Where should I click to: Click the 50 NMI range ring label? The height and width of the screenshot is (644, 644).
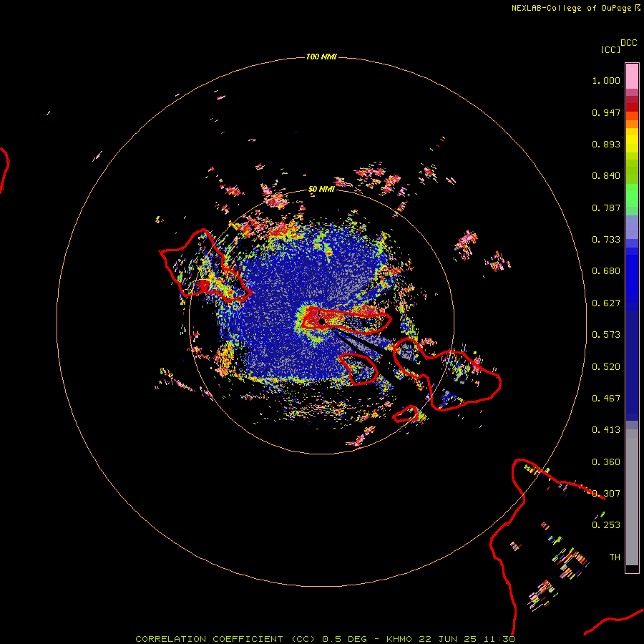click(x=321, y=189)
